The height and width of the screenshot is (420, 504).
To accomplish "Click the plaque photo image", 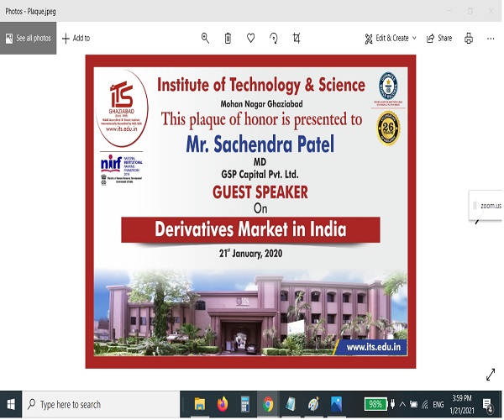I will click(x=250, y=212).
